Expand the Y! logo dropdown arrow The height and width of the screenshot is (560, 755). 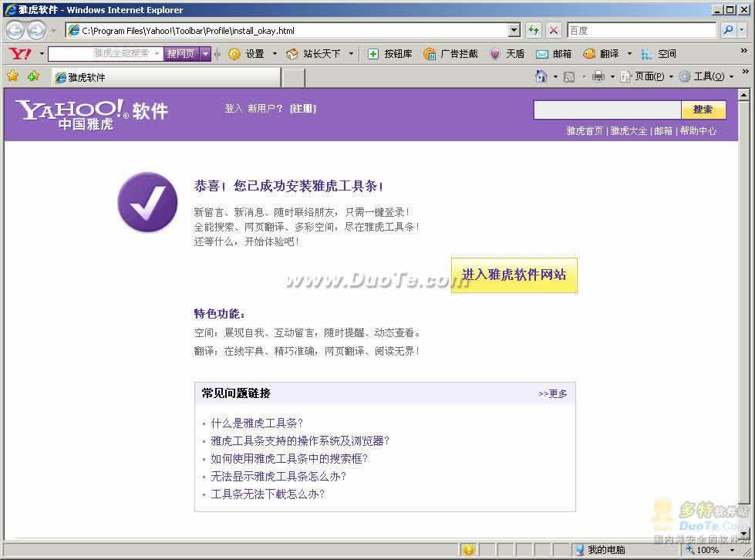click(42, 54)
